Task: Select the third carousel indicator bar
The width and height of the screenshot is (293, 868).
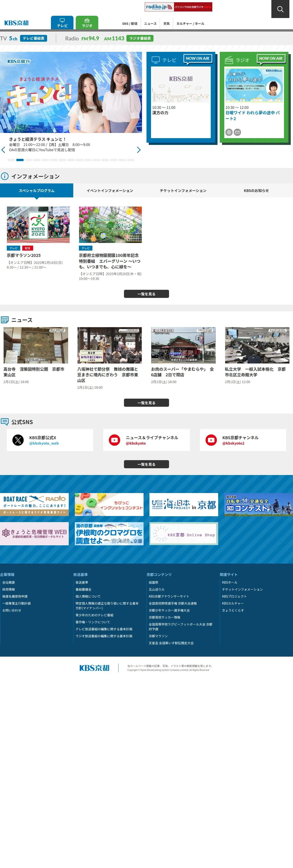Action: [x=28, y=160]
